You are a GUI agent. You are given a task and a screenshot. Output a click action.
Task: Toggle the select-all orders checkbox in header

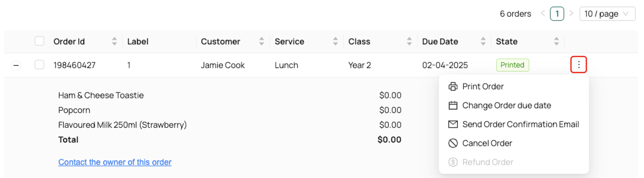point(39,41)
